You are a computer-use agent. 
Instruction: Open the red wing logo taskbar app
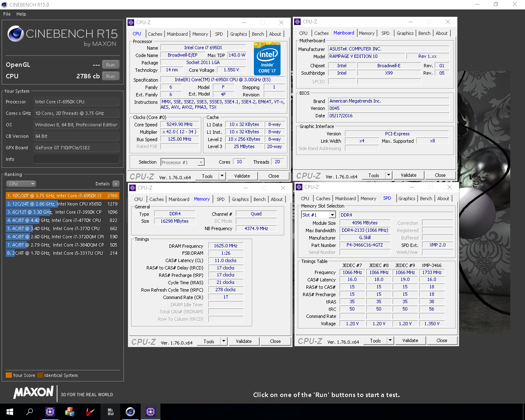pos(90,412)
